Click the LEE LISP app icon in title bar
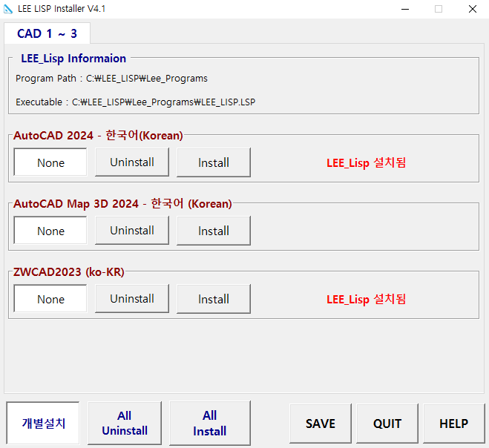Screen dimensions: 489x448 pos(8,9)
